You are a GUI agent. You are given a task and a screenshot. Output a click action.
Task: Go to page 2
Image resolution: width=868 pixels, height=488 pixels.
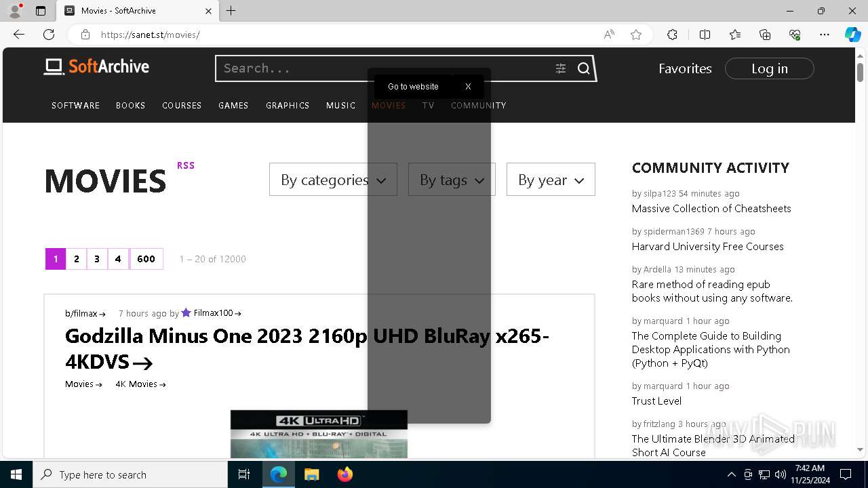pos(77,259)
